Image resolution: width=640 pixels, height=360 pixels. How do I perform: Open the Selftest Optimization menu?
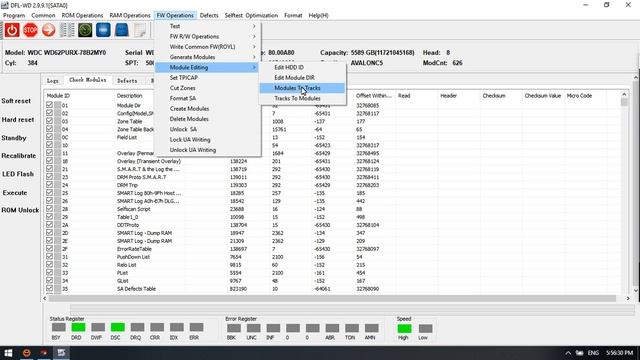point(251,15)
